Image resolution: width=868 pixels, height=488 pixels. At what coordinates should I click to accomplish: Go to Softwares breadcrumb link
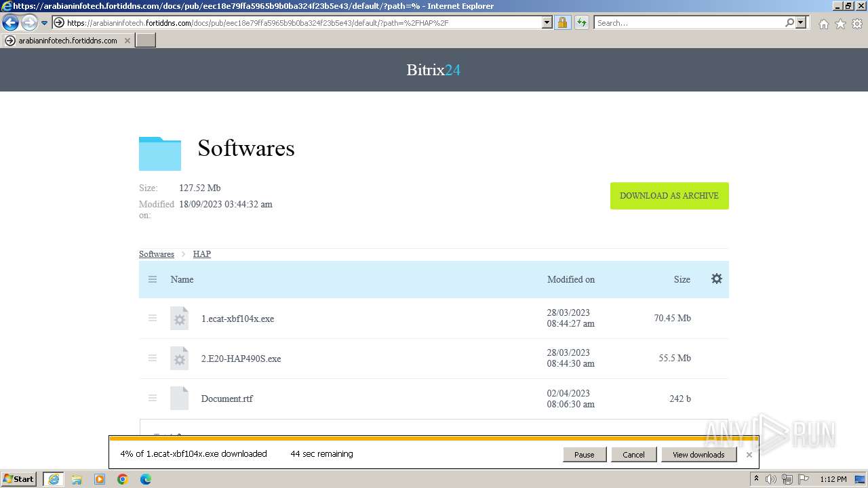click(x=157, y=254)
